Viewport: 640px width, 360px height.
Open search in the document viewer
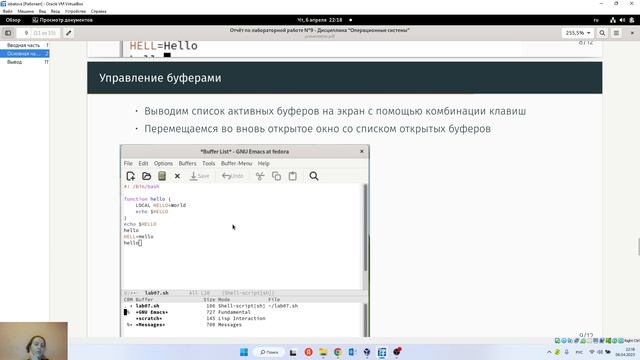602,33
